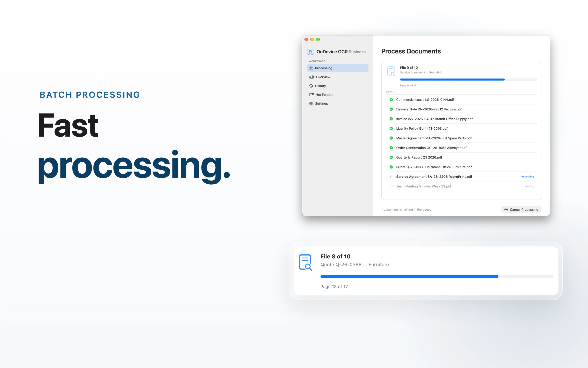
Task: Open the Processing sidebar item
Action: pyautogui.click(x=337, y=68)
